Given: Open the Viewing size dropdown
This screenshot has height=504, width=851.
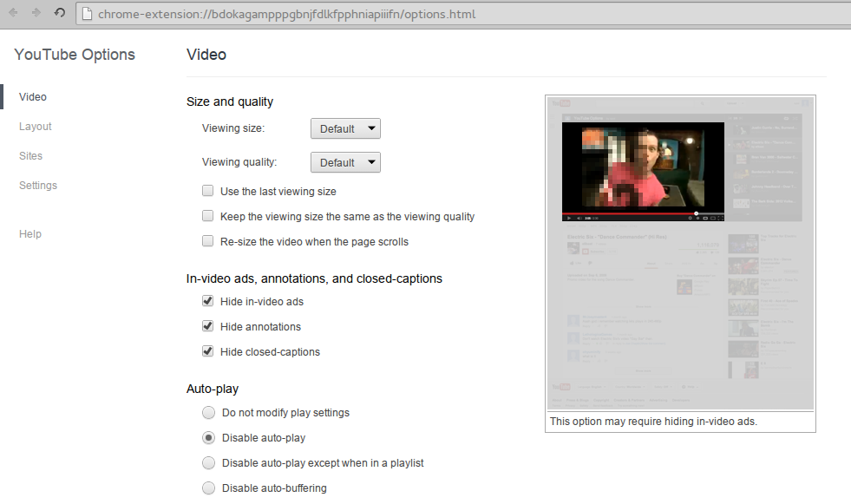Looking at the screenshot, I should click(345, 128).
